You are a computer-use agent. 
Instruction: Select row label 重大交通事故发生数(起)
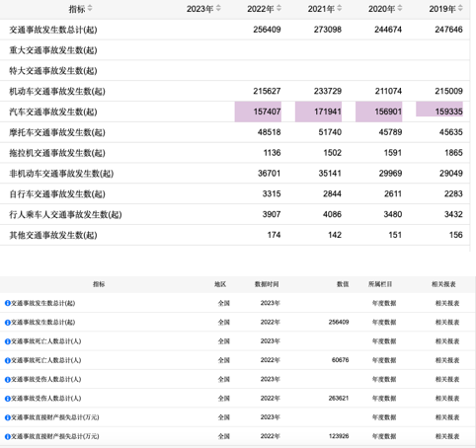click(x=53, y=50)
